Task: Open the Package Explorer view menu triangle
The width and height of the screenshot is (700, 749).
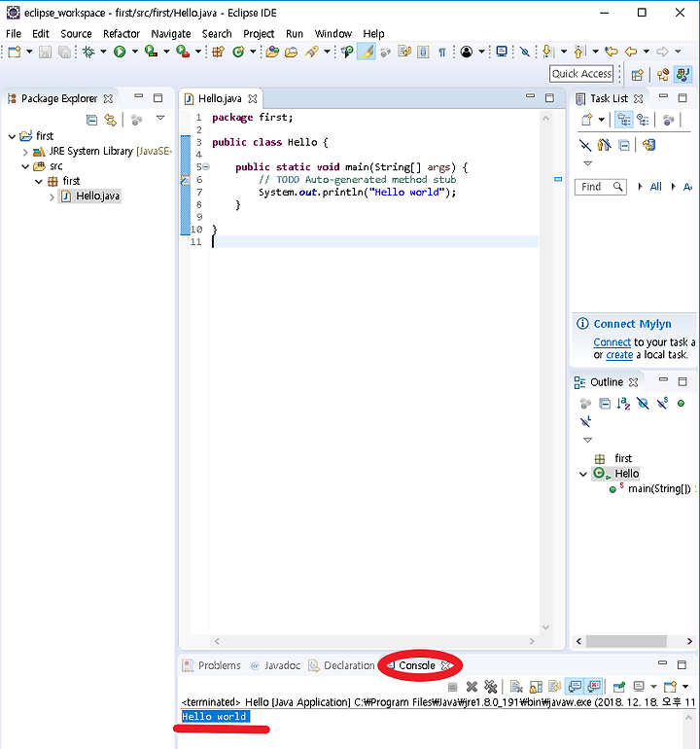Action: coord(160,118)
